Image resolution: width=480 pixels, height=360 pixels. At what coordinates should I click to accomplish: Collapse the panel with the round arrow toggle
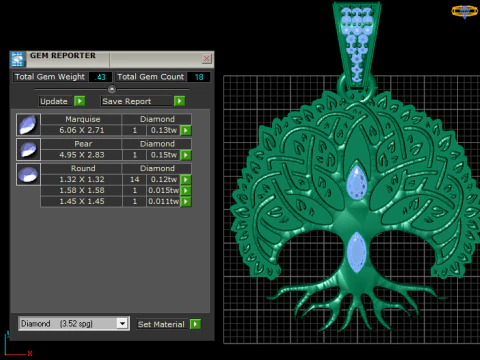click(x=112, y=89)
